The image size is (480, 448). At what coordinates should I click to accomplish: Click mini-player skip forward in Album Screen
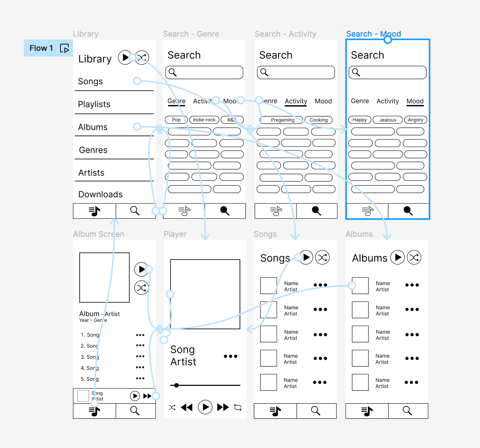pos(147,396)
